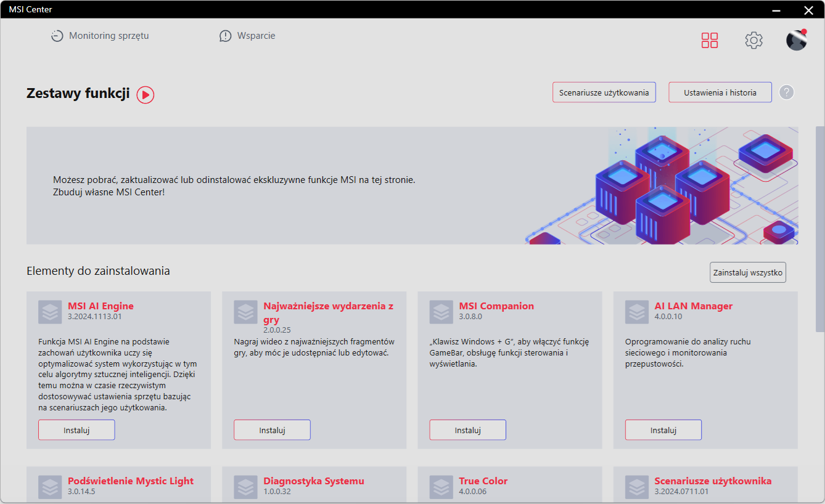Click the AI LAN Manager stack icon
Viewport: 825px width, 504px height.
pos(637,312)
